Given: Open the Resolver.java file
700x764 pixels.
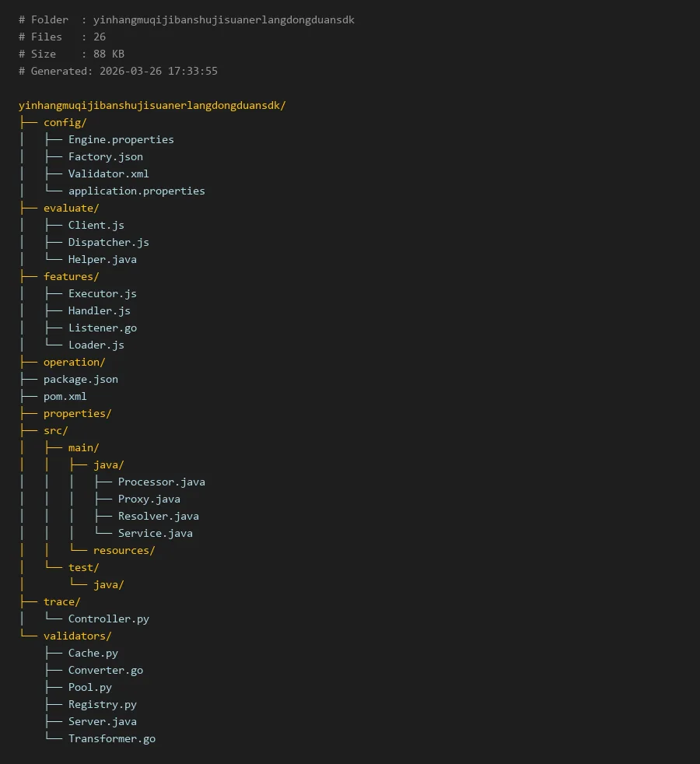Looking at the screenshot, I should [158, 516].
